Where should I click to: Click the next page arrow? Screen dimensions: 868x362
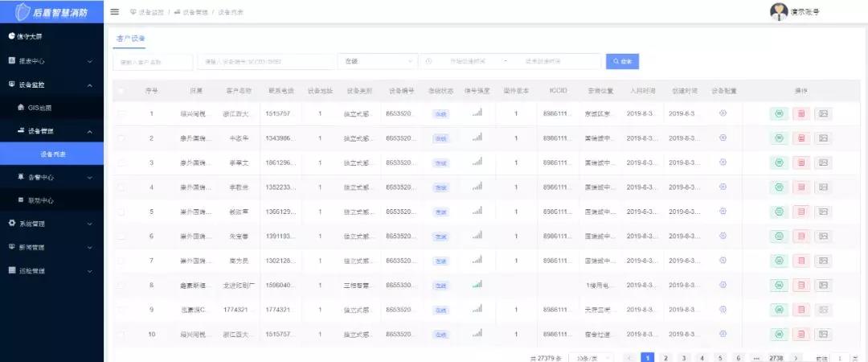796,358
